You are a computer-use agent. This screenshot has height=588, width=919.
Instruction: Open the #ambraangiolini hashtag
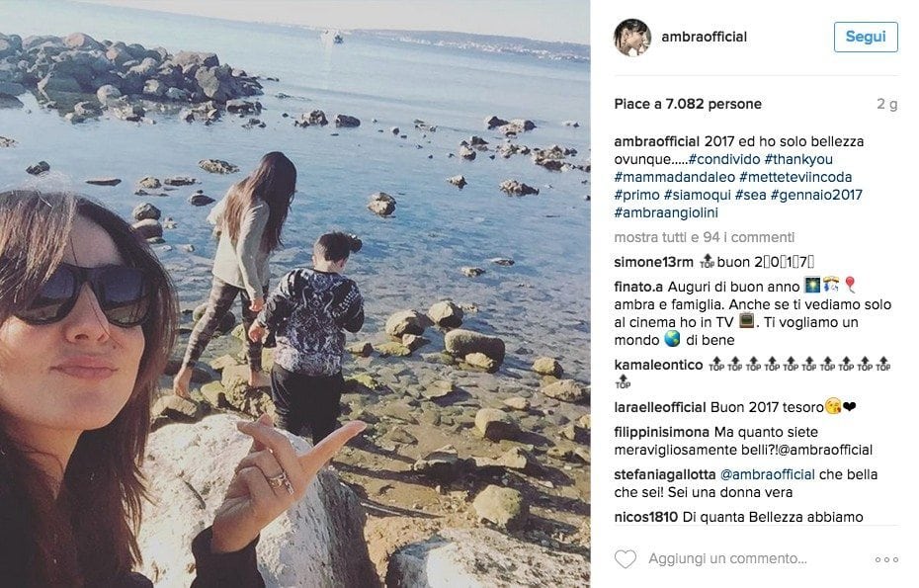tap(666, 212)
